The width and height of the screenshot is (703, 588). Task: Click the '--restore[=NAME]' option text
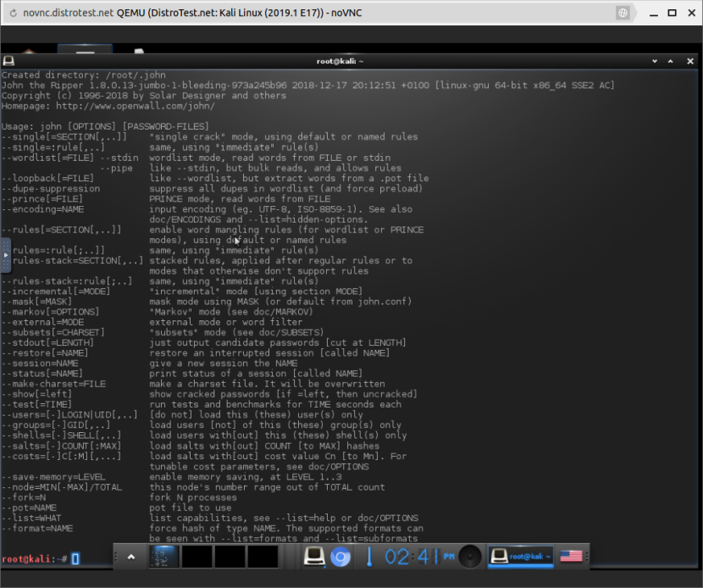[x=45, y=352]
